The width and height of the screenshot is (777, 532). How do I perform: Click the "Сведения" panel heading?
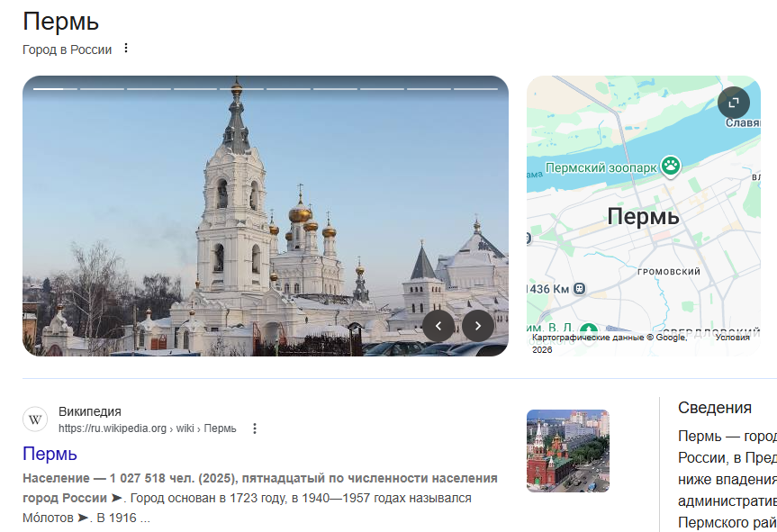(714, 408)
